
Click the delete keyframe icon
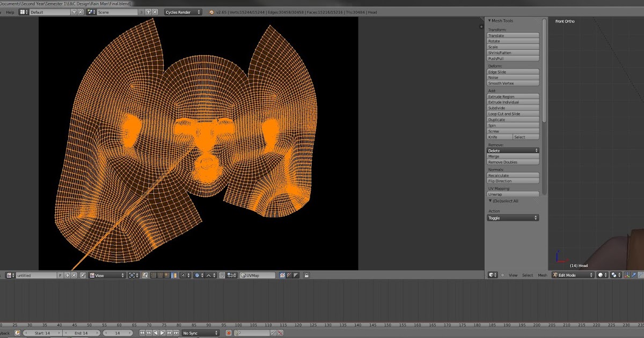pyautogui.click(x=280, y=333)
